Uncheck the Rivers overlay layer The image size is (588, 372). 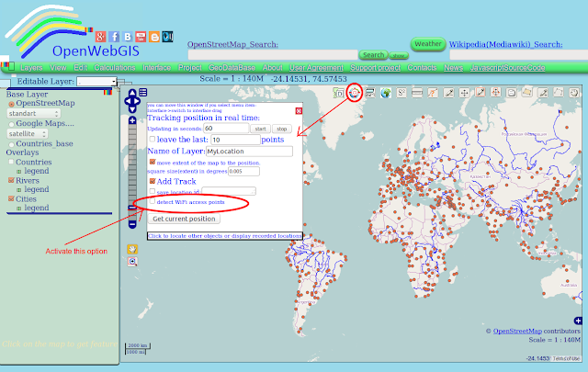pyautogui.click(x=11, y=180)
